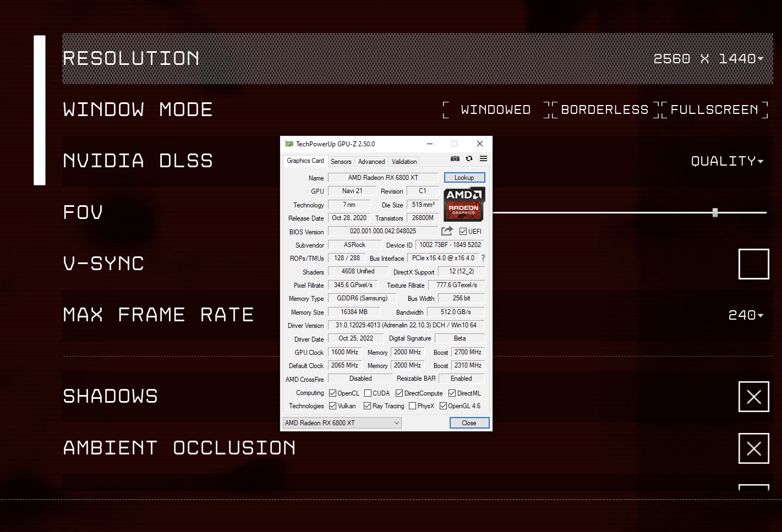Open the AMD Radeon RX 6800 XT selector
Viewport: 782px width, 532px height.
click(x=342, y=423)
